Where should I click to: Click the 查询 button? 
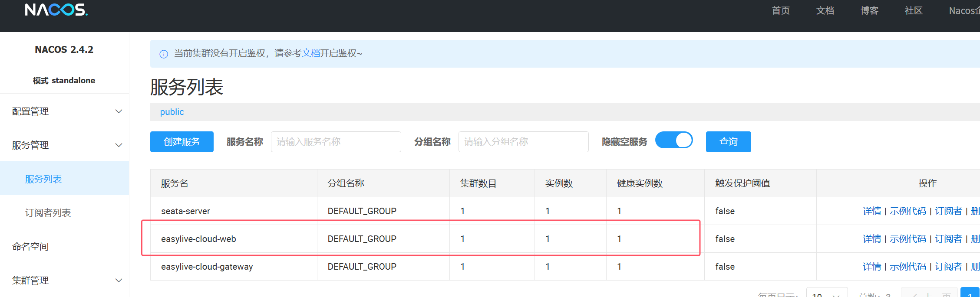click(728, 142)
